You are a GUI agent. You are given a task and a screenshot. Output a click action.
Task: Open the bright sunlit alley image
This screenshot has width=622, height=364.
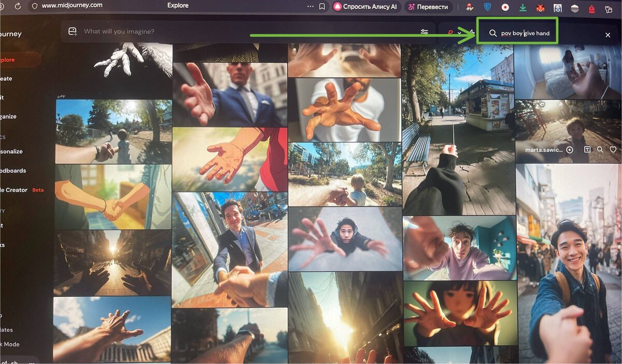(346, 318)
